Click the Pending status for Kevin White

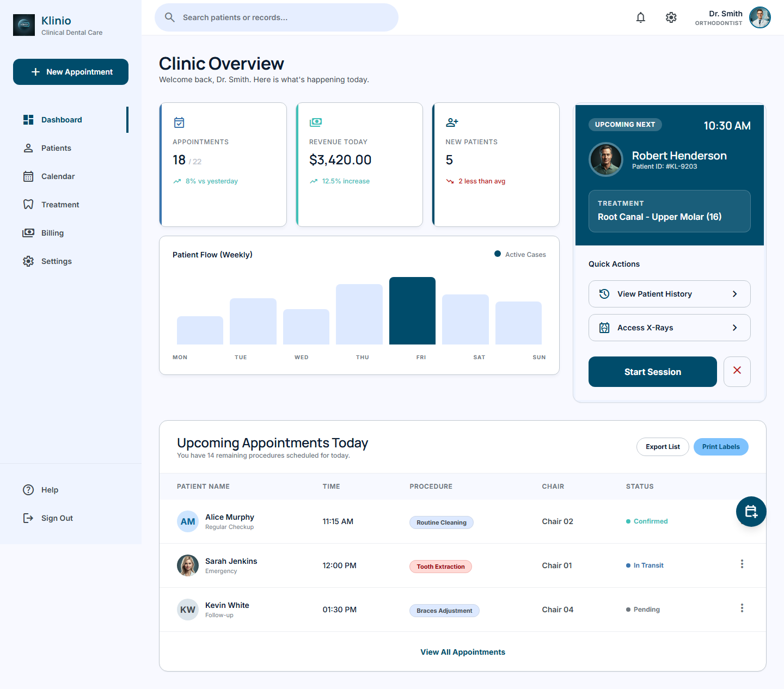[x=643, y=610]
